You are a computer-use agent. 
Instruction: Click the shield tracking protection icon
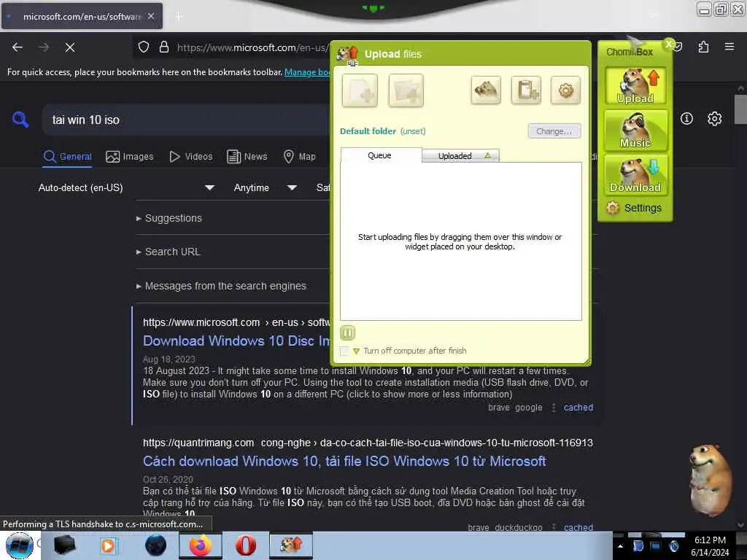coord(144,47)
